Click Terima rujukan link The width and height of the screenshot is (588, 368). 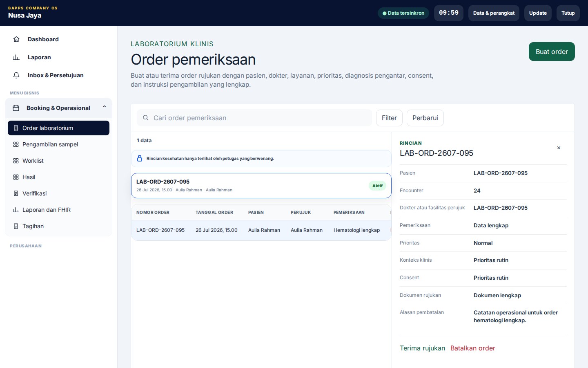click(x=422, y=348)
